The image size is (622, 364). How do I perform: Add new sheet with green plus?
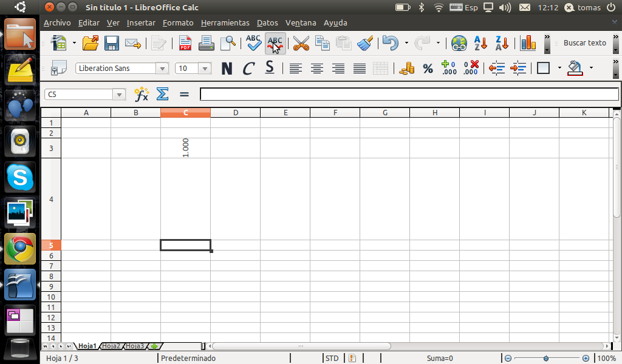click(x=154, y=346)
